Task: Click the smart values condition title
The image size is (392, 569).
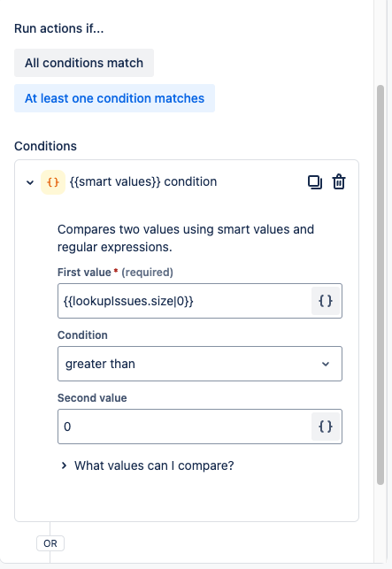Action: point(143,181)
